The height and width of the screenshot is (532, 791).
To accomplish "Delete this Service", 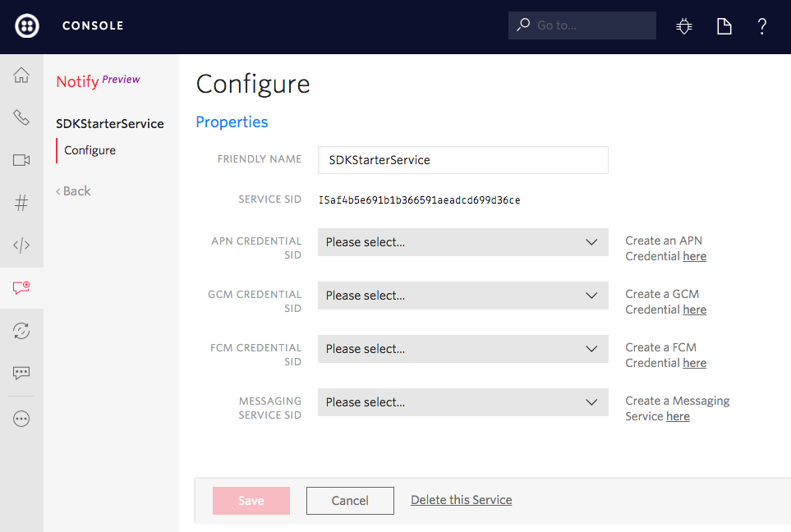I will tap(461, 499).
